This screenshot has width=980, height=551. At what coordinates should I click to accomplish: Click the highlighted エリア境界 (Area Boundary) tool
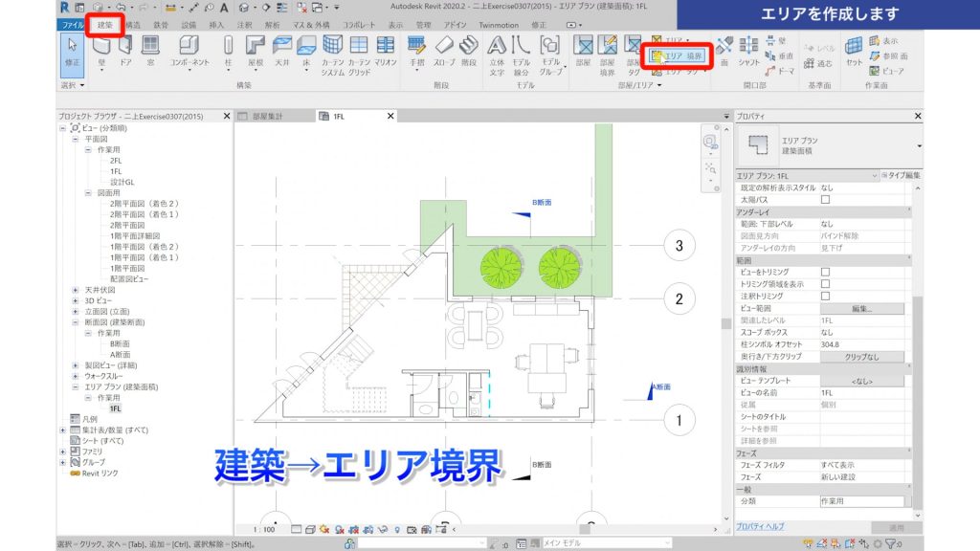677,55
